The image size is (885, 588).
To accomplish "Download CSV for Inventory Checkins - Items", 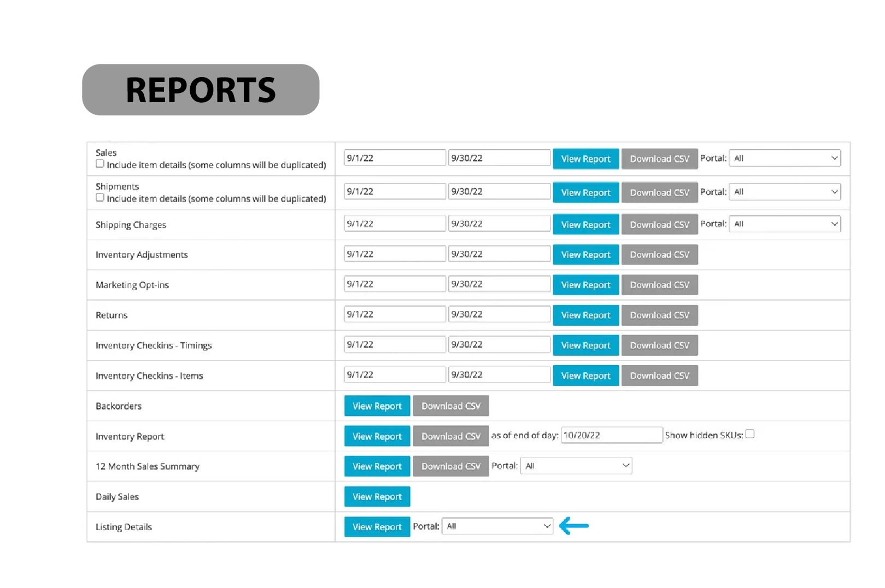I will (660, 376).
